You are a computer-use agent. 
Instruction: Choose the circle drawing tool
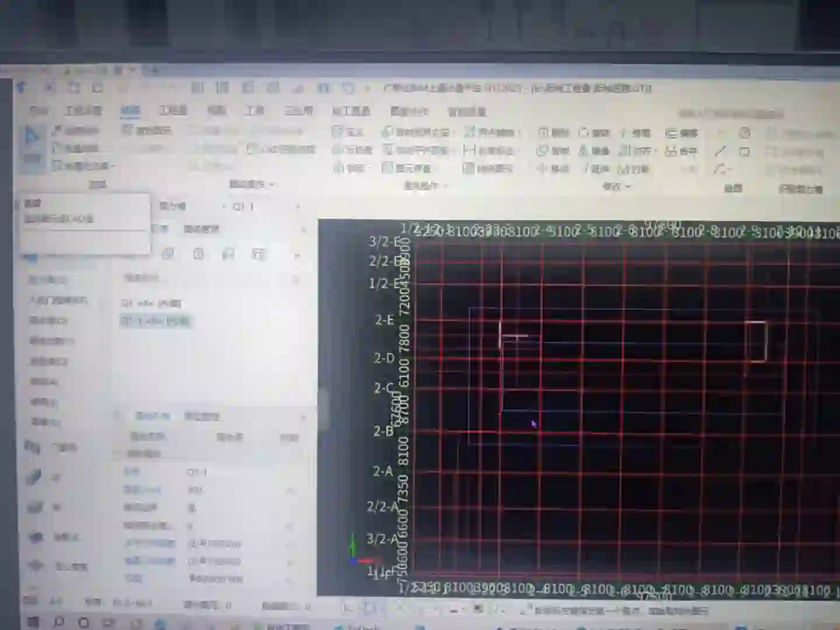[x=744, y=134]
